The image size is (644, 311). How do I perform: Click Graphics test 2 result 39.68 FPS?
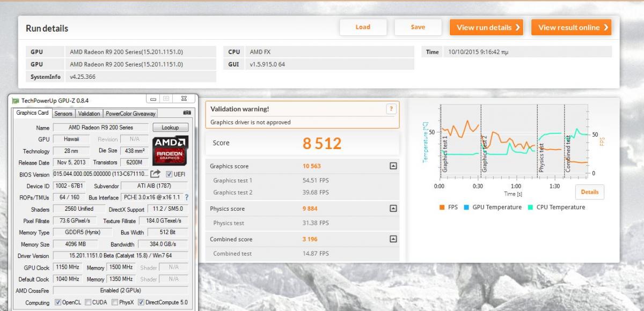pos(316,192)
